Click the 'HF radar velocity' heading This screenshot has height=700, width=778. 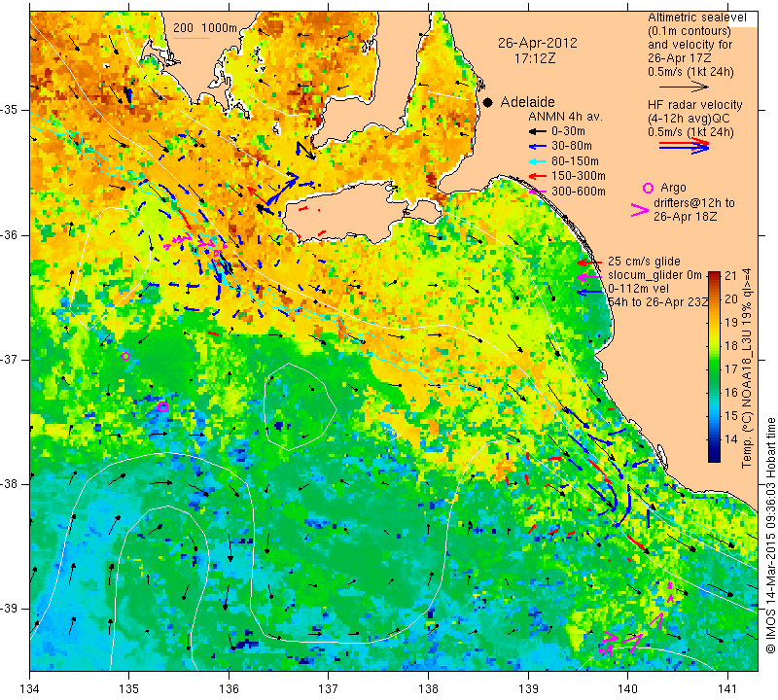(694, 105)
